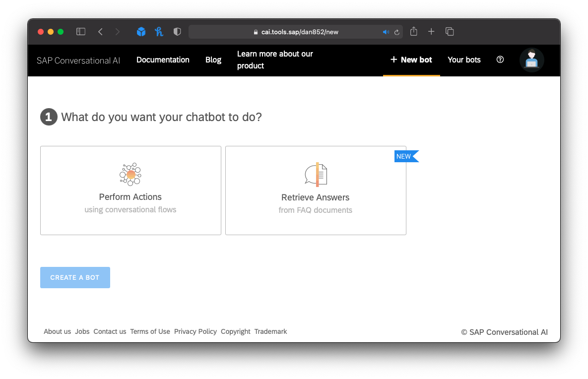Select the Perform Actions card

tap(131, 190)
